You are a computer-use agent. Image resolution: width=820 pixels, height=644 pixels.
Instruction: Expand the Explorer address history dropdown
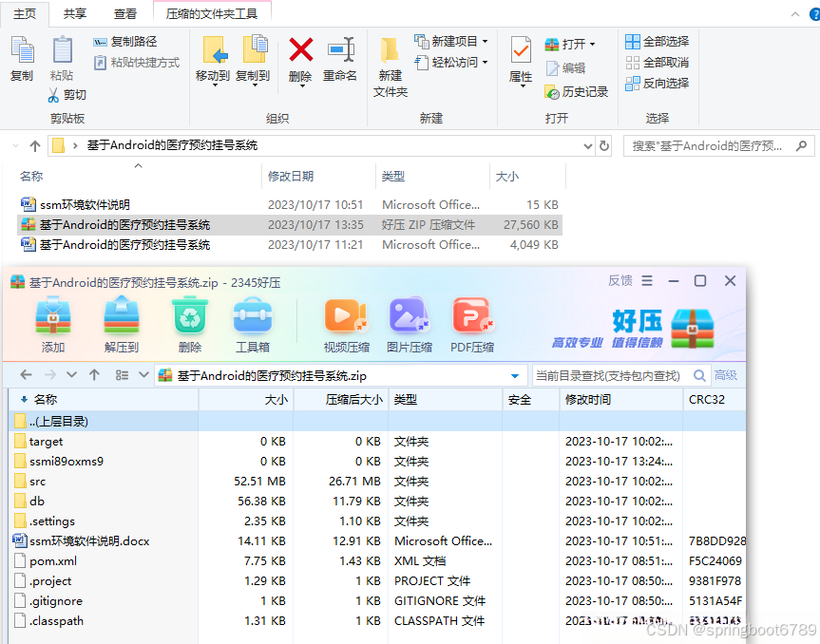[x=588, y=146]
